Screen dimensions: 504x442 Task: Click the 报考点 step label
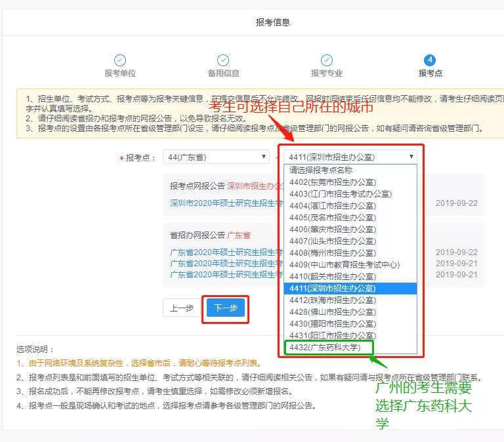tap(430, 73)
